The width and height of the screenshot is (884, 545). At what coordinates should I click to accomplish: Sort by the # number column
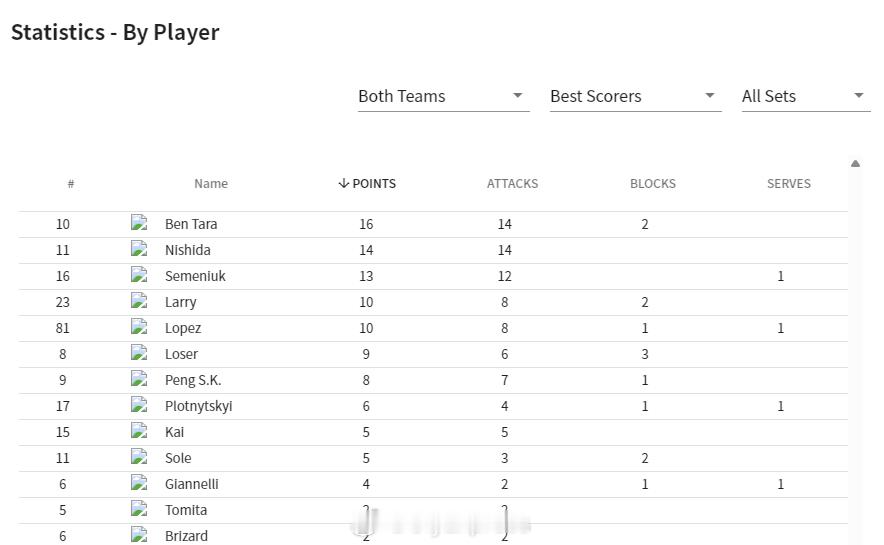pos(71,183)
